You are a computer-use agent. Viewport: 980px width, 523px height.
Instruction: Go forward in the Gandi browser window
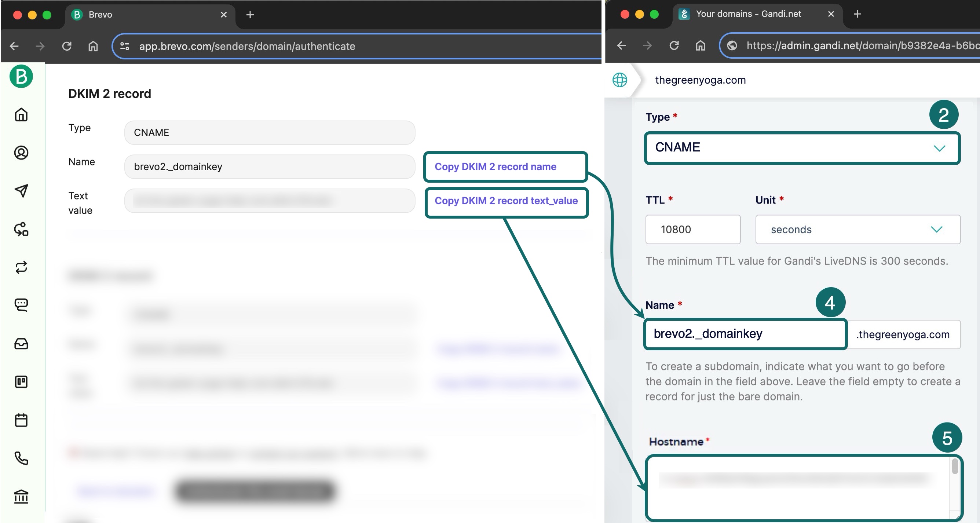tap(647, 45)
